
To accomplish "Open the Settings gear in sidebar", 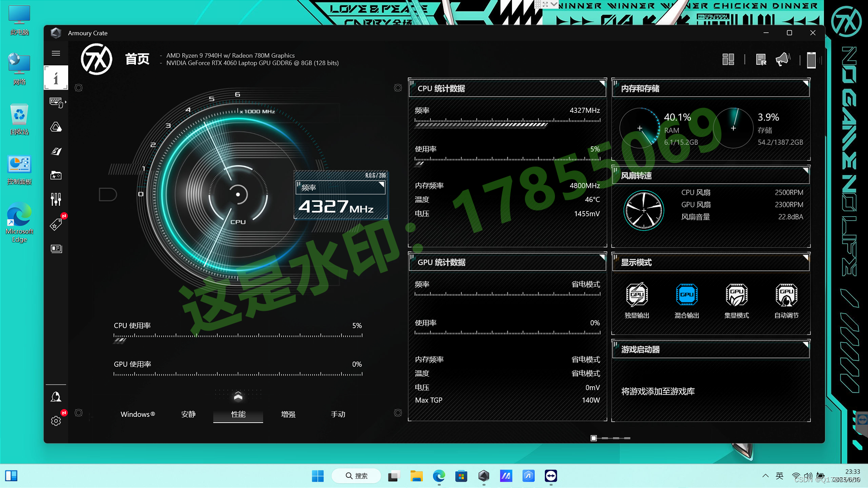I will click(56, 421).
